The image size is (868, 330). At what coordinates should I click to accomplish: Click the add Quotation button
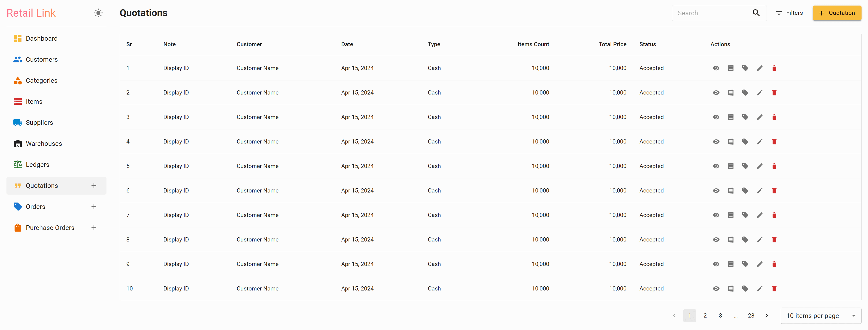(x=837, y=13)
